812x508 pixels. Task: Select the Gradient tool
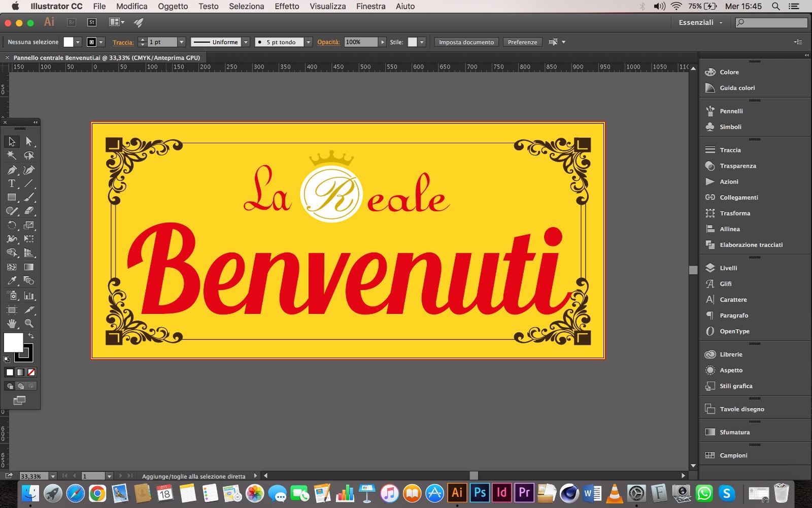pyautogui.click(x=29, y=267)
